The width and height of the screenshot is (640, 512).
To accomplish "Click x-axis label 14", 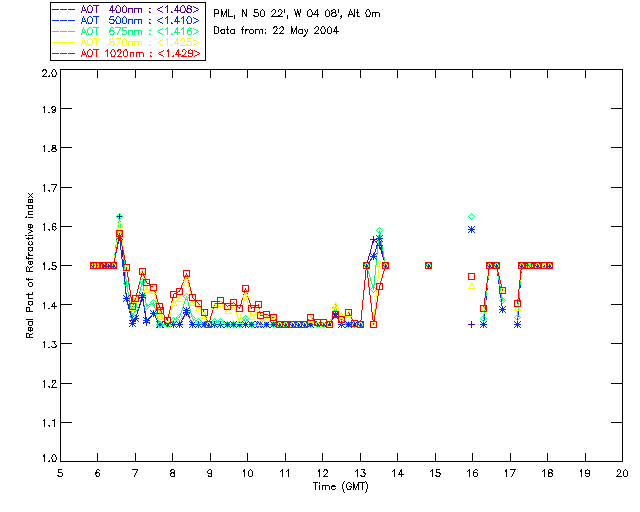I will (x=398, y=473).
